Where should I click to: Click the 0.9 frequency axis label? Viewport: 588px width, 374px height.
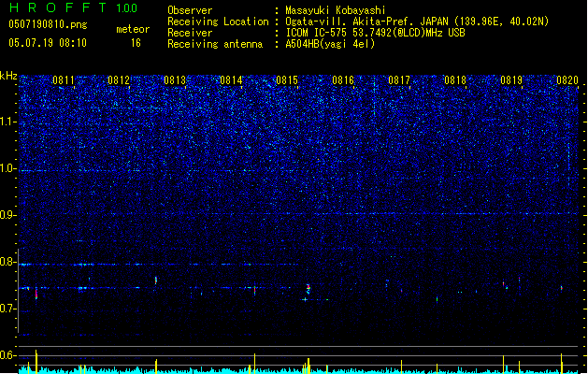[x=8, y=215]
